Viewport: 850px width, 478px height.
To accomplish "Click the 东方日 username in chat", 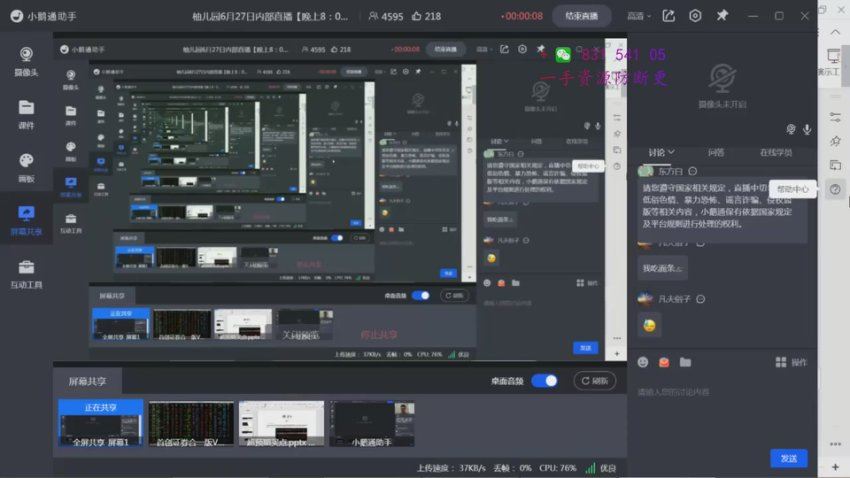I will [x=670, y=171].
